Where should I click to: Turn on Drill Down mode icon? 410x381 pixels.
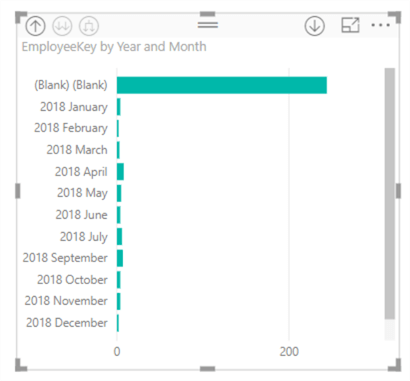pyautogui.click(x=315, y=26)
